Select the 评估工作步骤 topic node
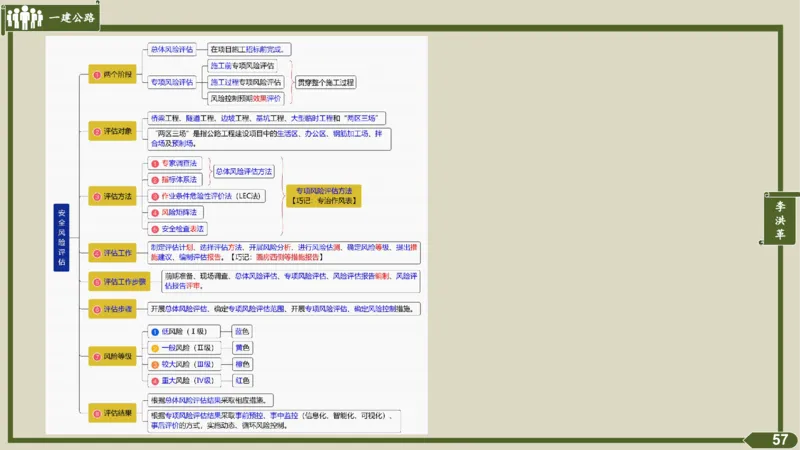Screen dimensions: 800x450 [x=119, y=282]
